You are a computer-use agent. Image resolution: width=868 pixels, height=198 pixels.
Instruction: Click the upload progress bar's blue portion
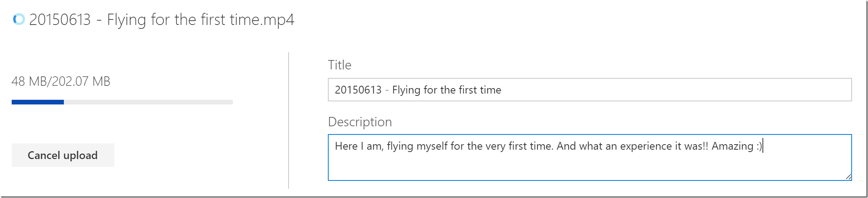click(38, 102)
